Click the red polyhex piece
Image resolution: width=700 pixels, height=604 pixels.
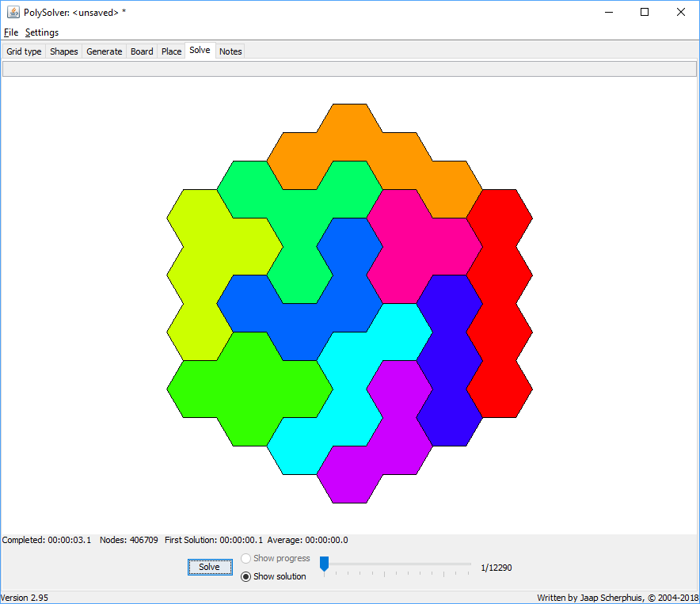[x=500, y=303]
